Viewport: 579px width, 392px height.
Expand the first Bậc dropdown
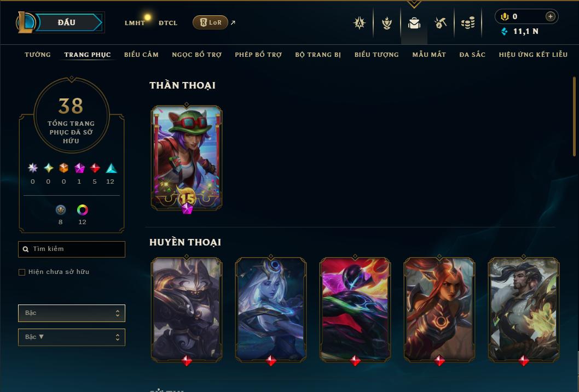72,313
